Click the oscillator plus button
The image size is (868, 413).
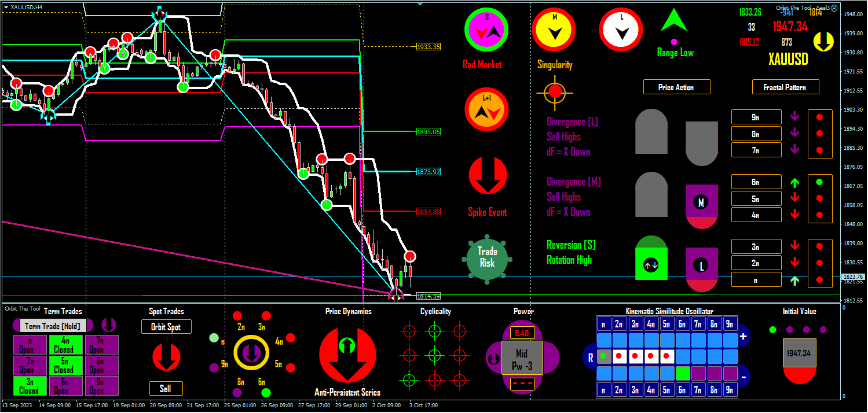744,336
